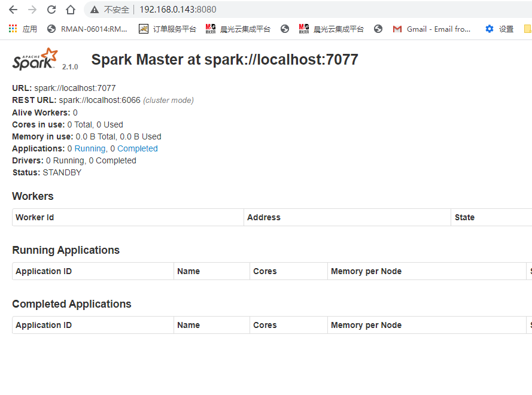Click the Completed Applications section heading

click(72, 304)
